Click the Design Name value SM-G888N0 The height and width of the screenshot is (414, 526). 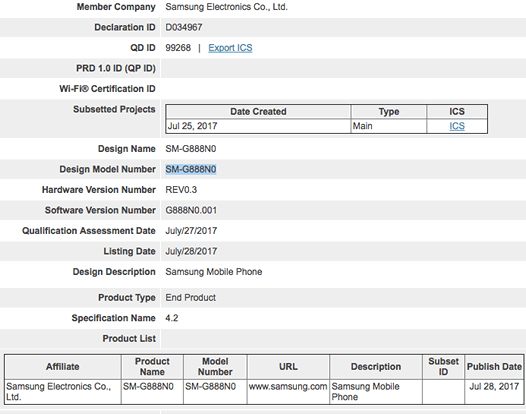tap(191, 149)
